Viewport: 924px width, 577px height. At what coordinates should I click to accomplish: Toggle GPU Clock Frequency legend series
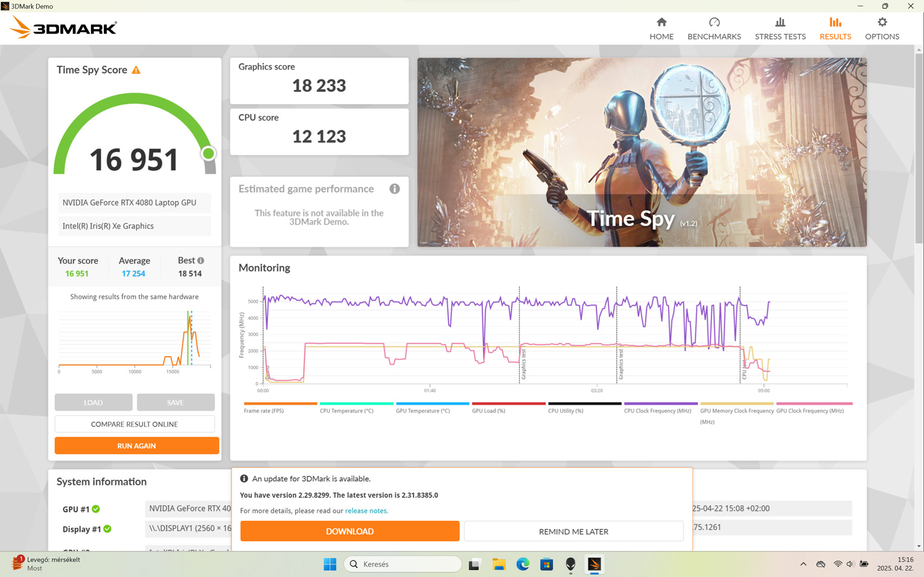tap(814, 408)
